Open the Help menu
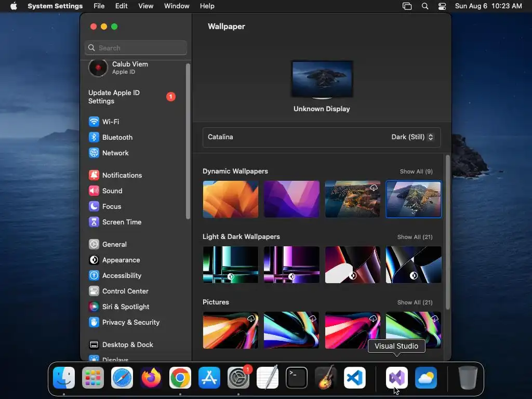This screenshot has height=399, width=532. (207, 6)
